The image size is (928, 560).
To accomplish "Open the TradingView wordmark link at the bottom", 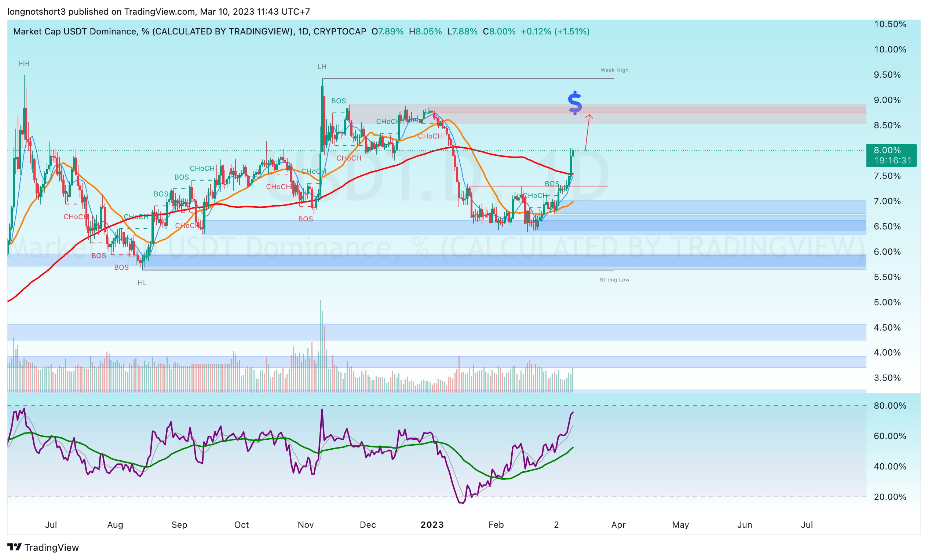I will (x=52, y=547).
